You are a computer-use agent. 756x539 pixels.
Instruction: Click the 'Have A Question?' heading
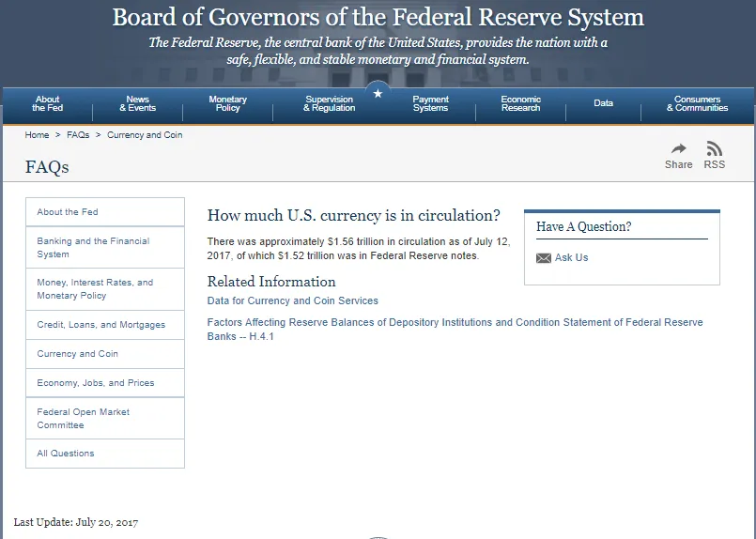[x=583, y=226]
